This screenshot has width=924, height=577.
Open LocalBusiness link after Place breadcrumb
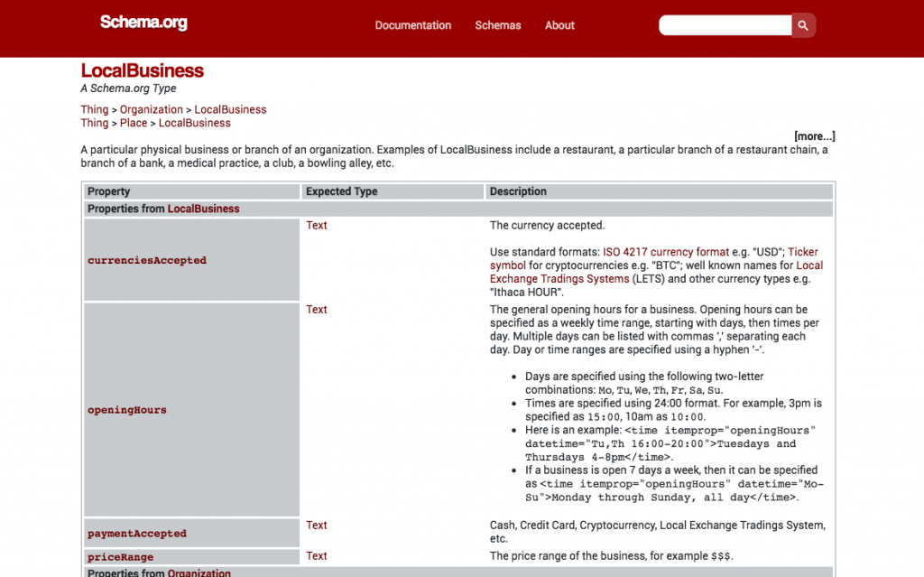(195, 124)
